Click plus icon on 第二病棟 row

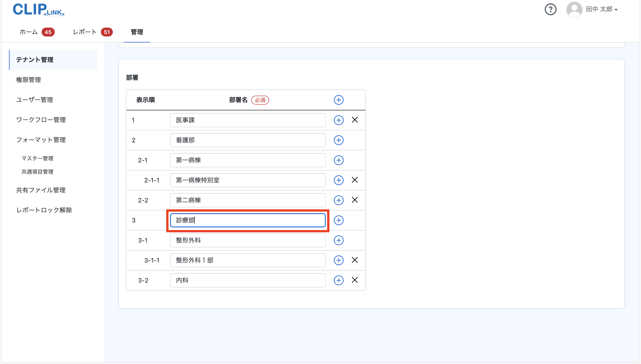(339, 200)
